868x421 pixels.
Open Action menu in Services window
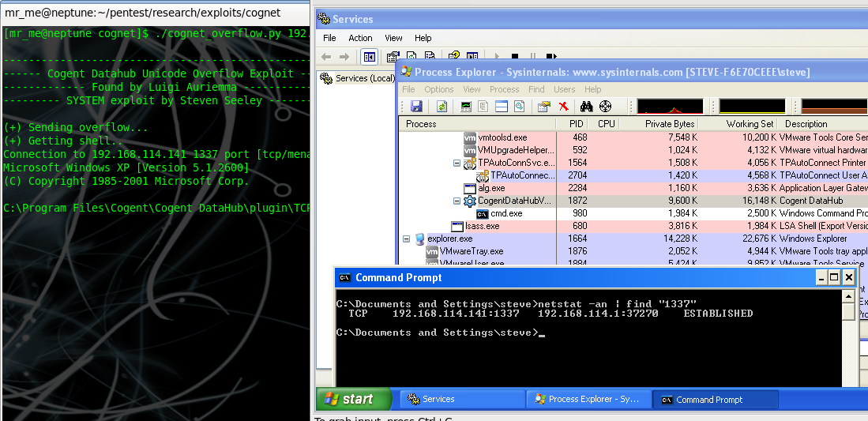pyautogui.click(x=360, y=38)
